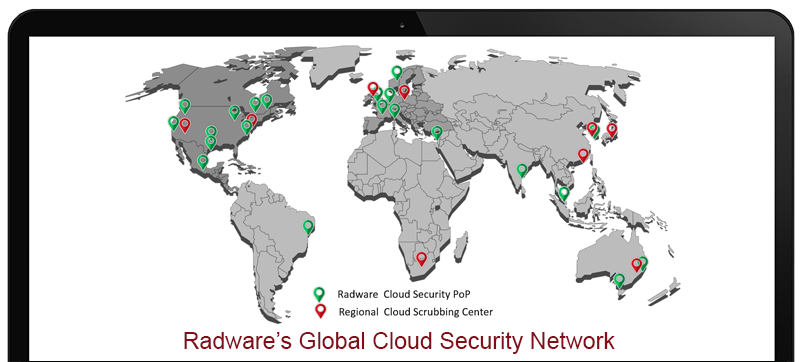800x362 pixels.
Task: Select the green pin in Mexico
Action: (203, 162)
